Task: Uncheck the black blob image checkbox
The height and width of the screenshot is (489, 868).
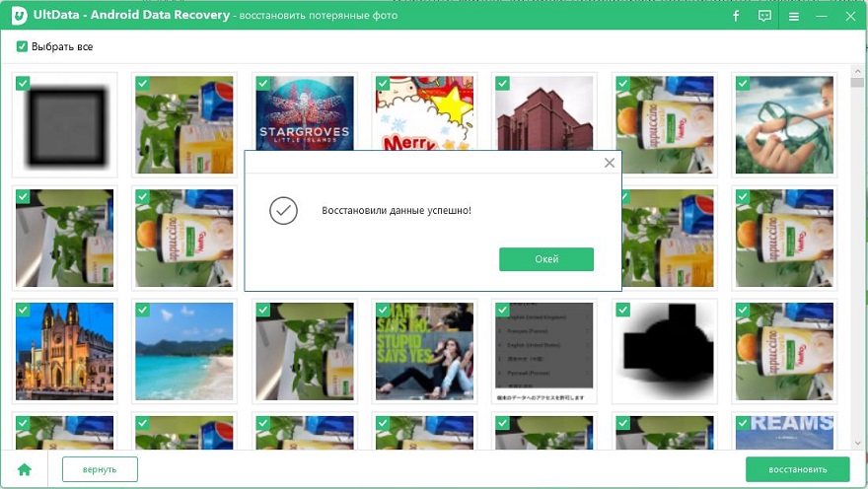Action: [x=622, y=310]
